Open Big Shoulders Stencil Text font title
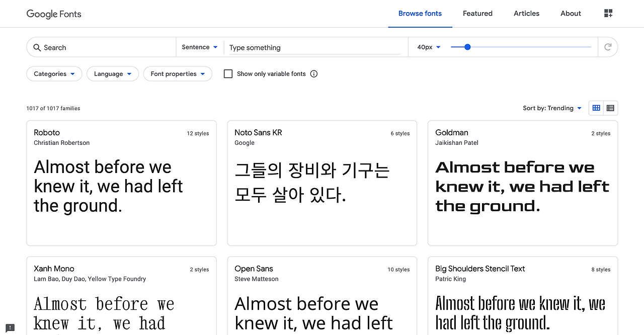This screenshot has height=335, width=644. pyautogui.click(x=480, y=269)
